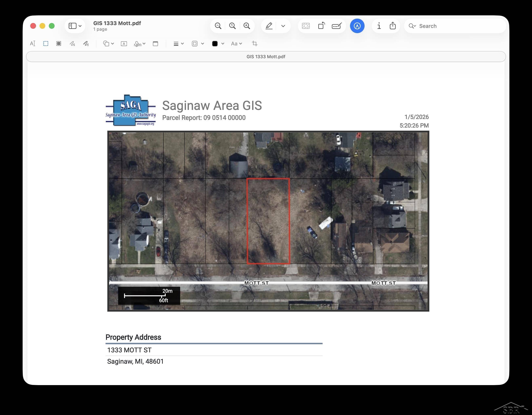Open the Signature dropdown menu
532x415 pixels.
(140, 44)
